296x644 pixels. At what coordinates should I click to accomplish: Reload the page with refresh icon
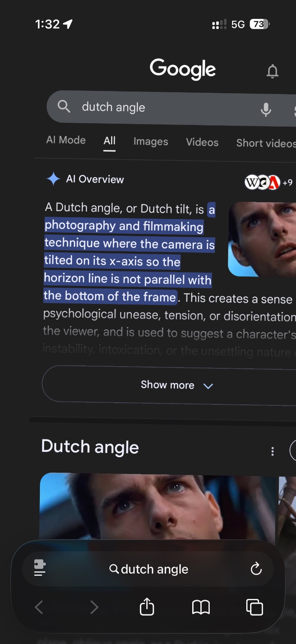tap(256, 569)
